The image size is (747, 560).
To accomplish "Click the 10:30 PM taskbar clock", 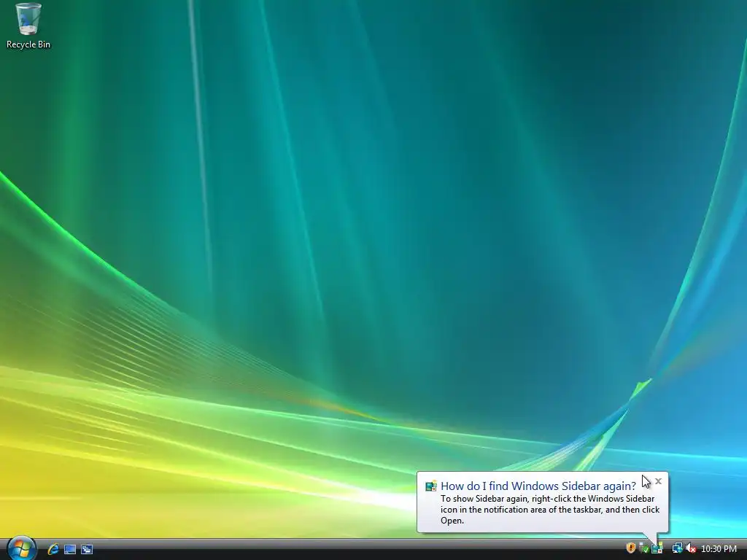I will (x=719, y=548).
